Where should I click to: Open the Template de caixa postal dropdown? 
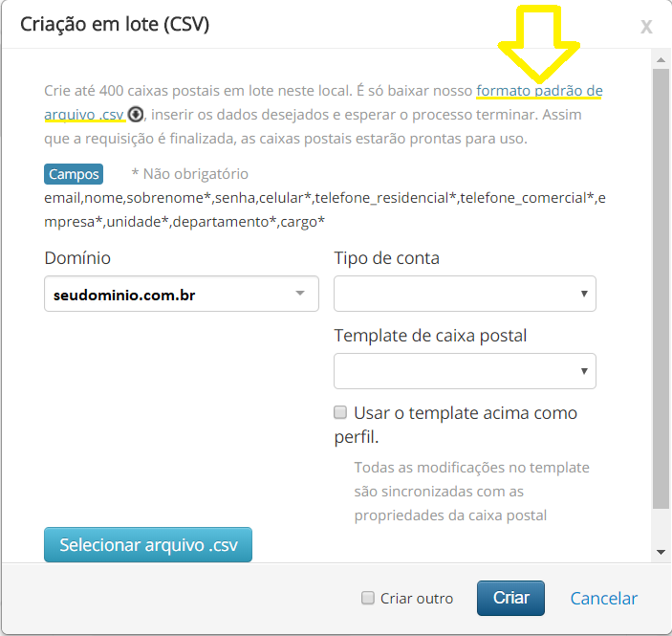tap(465, 371)
